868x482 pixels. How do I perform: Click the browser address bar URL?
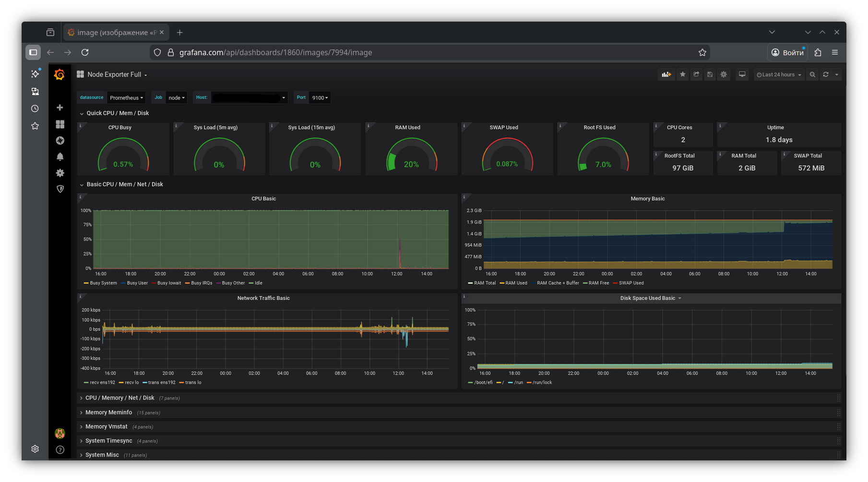tap(275, 52)
